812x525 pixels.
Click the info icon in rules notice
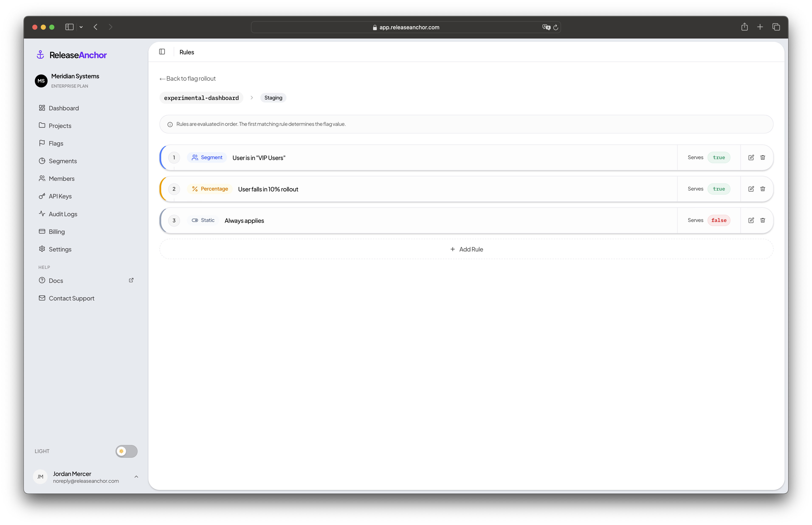pyautogui.click(x=170, y=124)
